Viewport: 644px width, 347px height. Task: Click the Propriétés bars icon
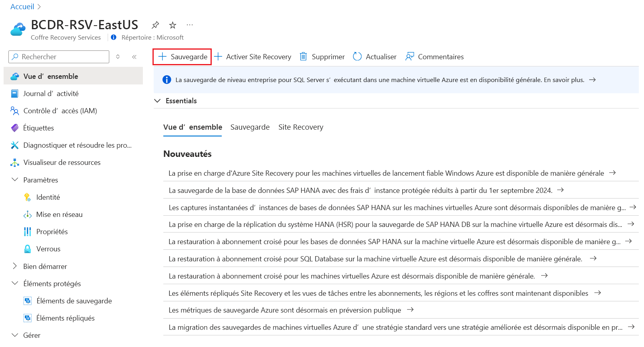(27, 232)
